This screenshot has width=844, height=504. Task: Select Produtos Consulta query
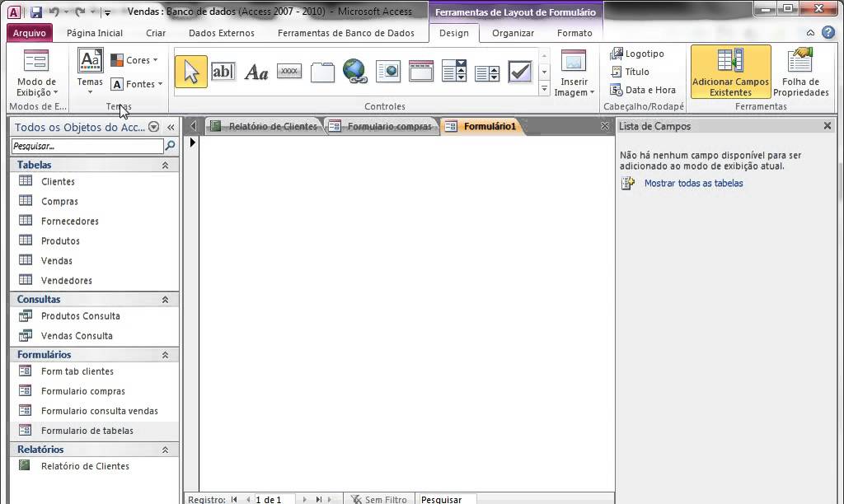[x=95, y=315]
